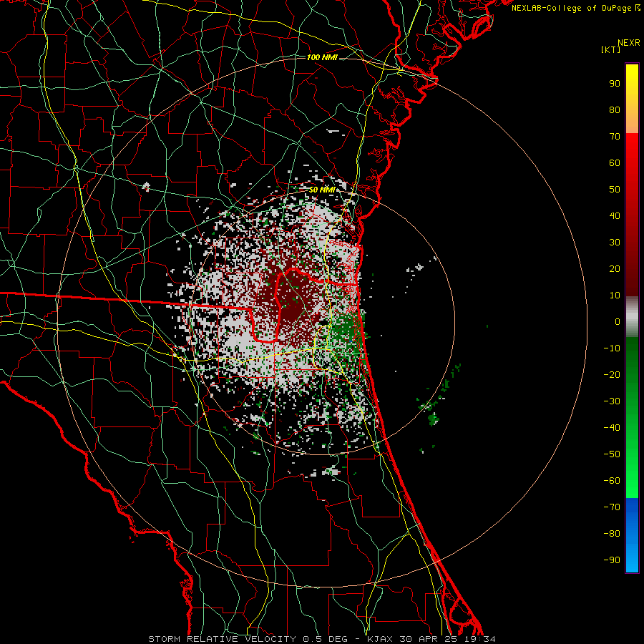644x644 pixels.
Task: Click the -60 knot scale value
Action: [x=612, y=481]
